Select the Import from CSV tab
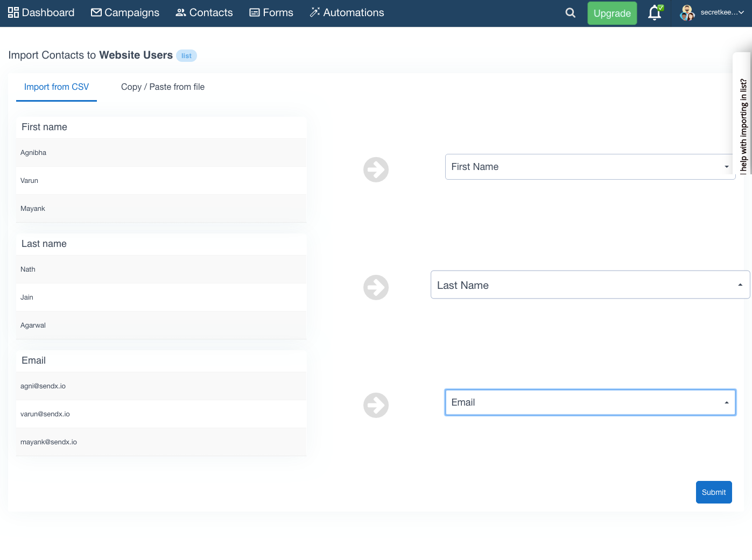Viewport: 752px width, 560px height. click(57, 87)
